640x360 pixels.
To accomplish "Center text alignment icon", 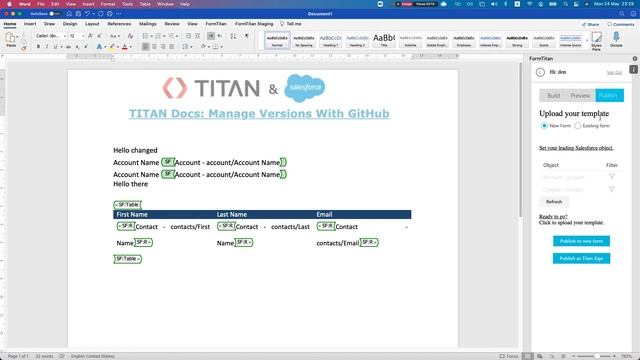I will 154,47.
